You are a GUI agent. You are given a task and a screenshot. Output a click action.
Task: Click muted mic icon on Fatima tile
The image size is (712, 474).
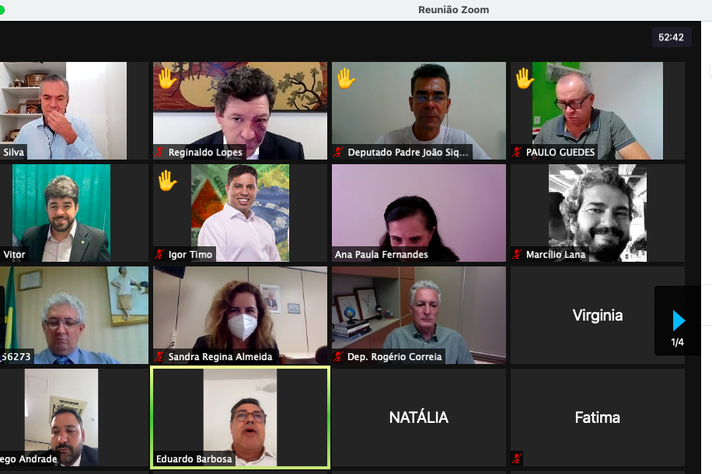517,459
